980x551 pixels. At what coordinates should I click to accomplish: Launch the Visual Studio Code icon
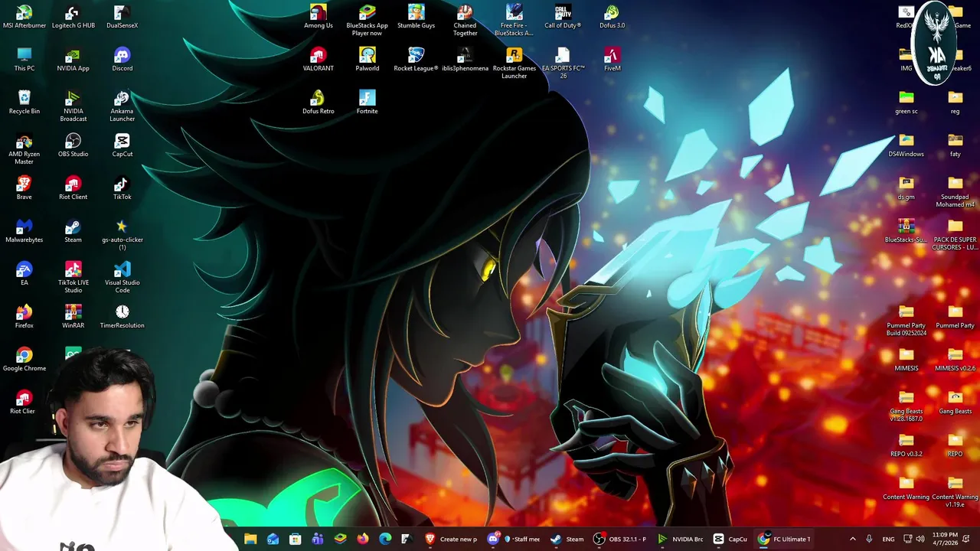[122, 278]
